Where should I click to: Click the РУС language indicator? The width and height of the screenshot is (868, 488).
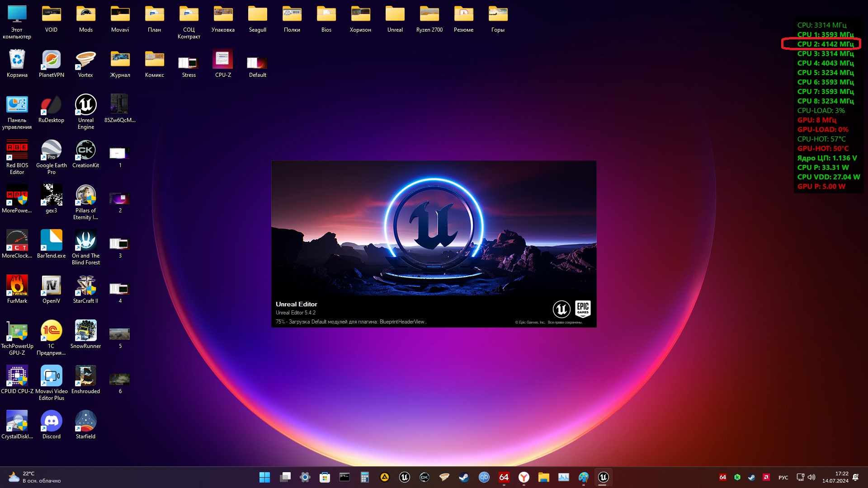point(783,477)
